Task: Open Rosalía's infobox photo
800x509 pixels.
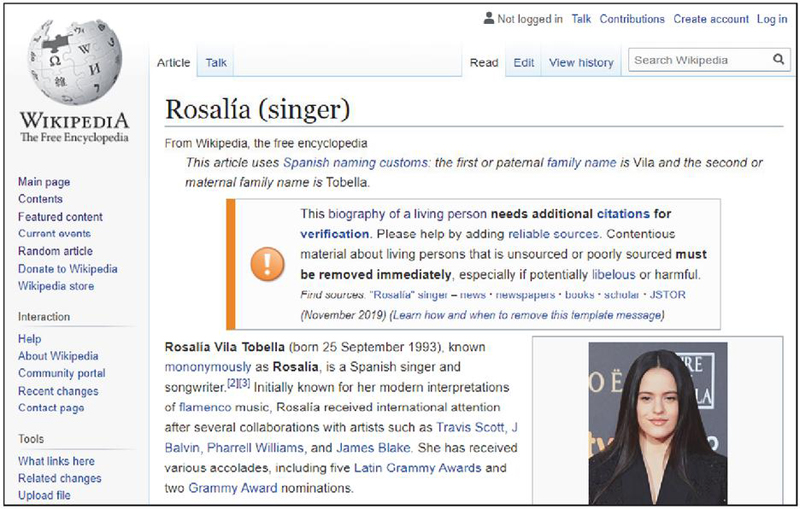Action: (658, 423)
